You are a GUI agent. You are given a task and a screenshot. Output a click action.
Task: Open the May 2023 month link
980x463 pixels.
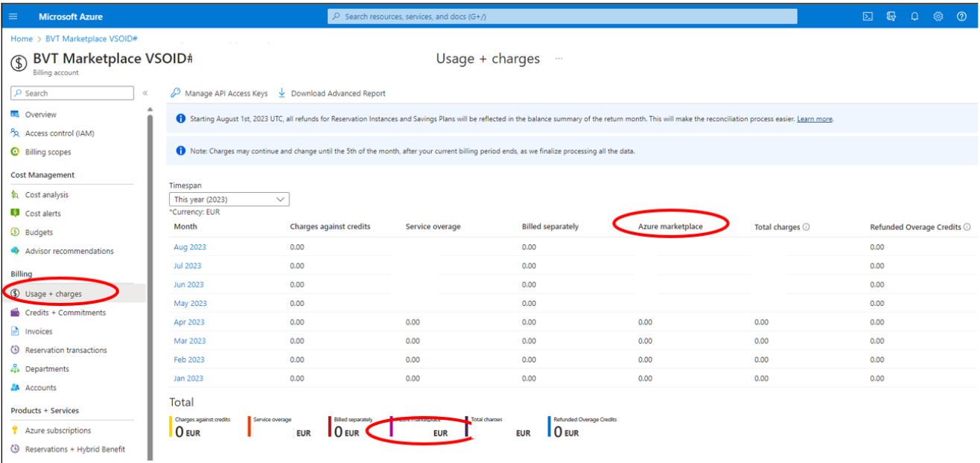[x=191, y=303]
